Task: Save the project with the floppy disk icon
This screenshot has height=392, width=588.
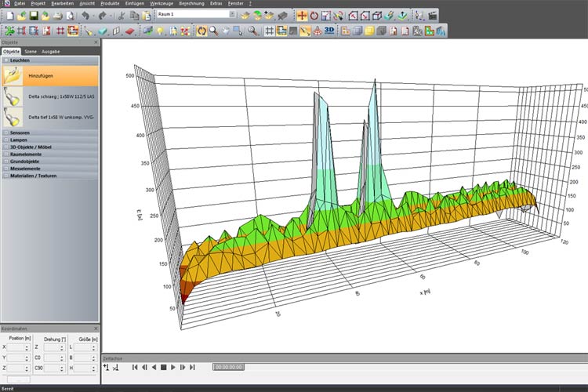Action: point(34,16)
